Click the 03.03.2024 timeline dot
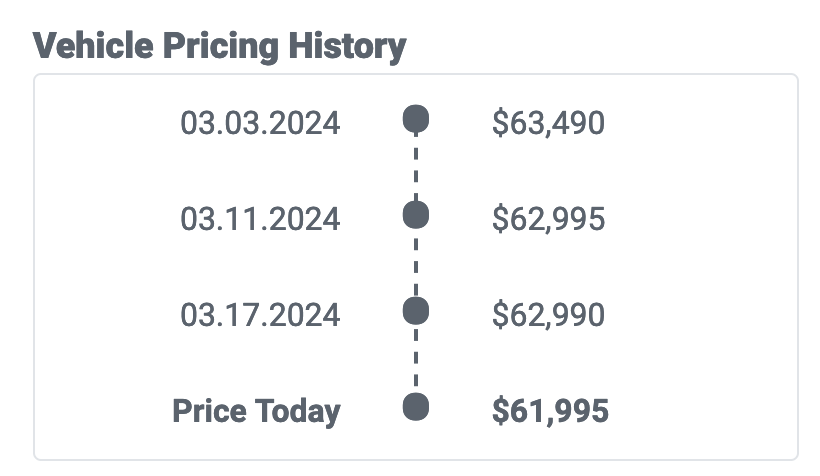Image resolution: width=820 pixels, height=476 pixels. pos(416,119)
